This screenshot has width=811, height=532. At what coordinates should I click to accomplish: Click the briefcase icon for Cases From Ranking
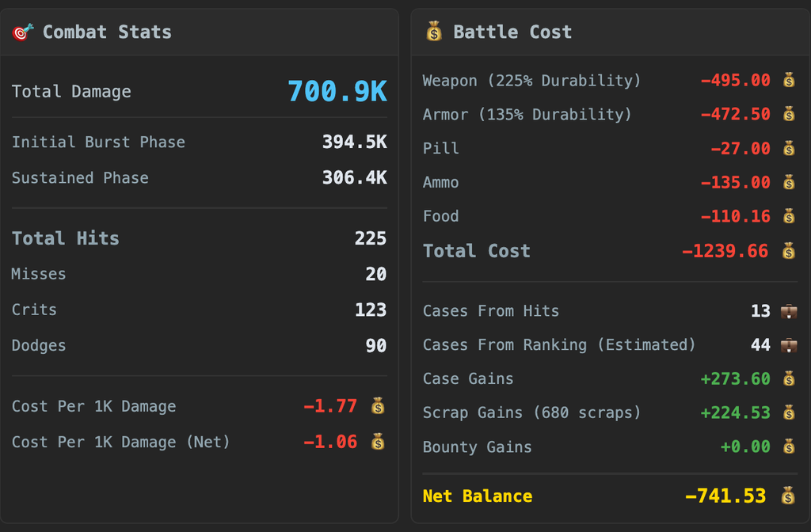coord(789,345)
